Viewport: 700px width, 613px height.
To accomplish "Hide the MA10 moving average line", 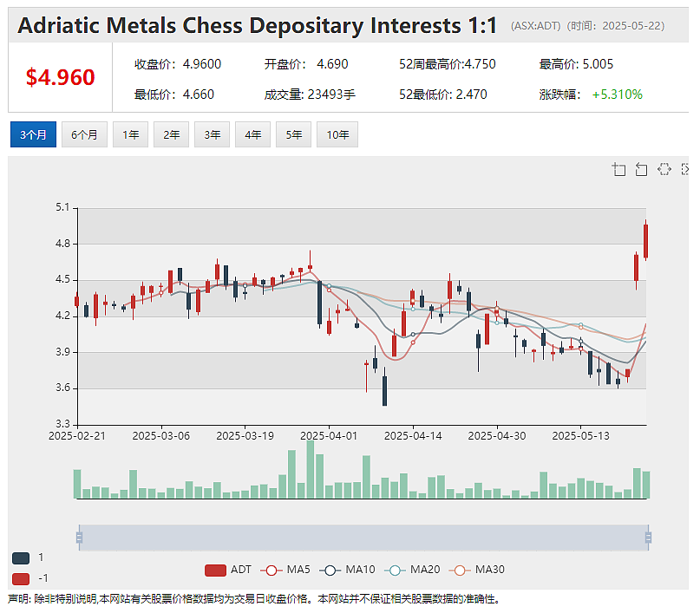I will coord(347,570).
